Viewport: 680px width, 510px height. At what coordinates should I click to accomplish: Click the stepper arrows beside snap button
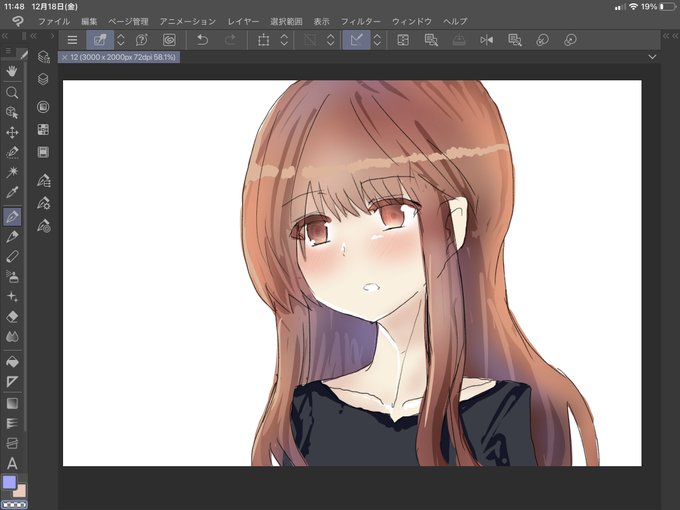tap(377, 40)
